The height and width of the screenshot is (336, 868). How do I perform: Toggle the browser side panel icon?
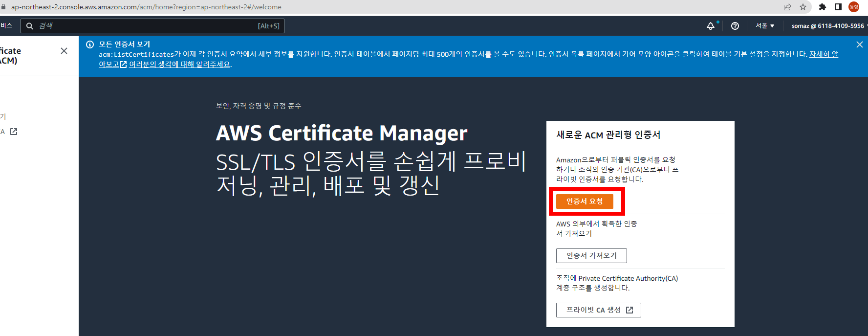[838, 7]
